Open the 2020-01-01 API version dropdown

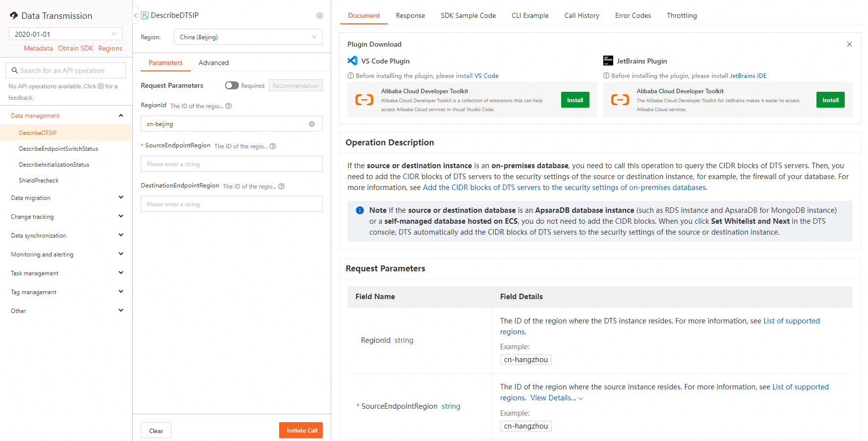pos(65,34)
